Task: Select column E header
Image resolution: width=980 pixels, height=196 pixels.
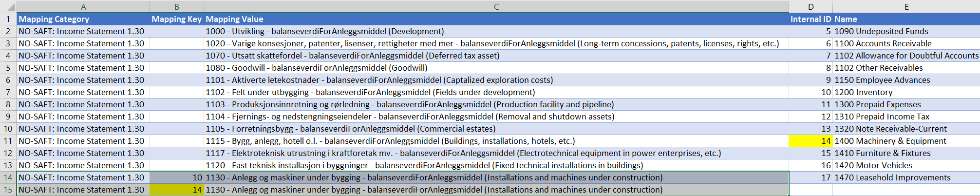Action: 906,7
